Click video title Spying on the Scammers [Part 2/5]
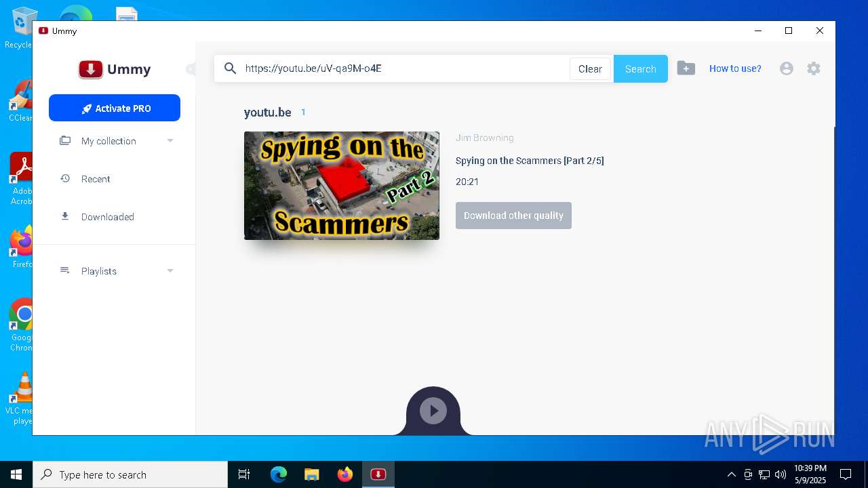Viewport: 868px width, 488px height. (530, 161)
